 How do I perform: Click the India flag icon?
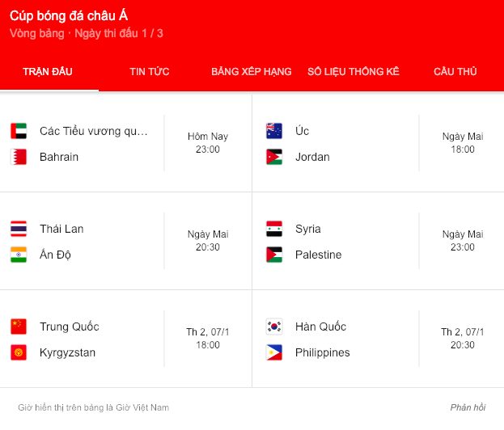19,255
